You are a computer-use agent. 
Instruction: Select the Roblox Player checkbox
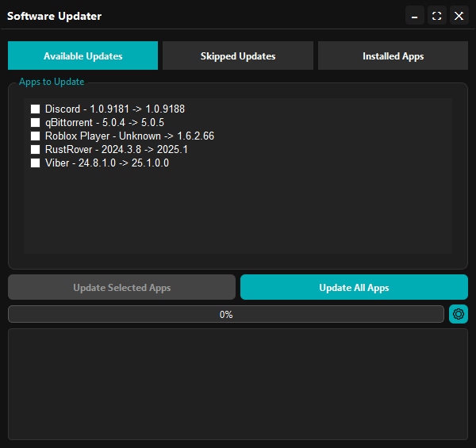tap(35, 136)
